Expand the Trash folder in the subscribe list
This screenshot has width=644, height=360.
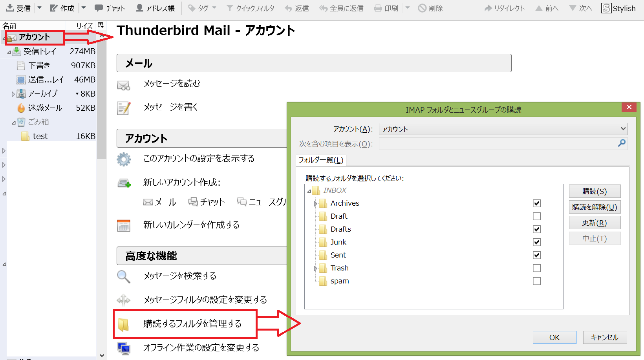pos(315,269)
